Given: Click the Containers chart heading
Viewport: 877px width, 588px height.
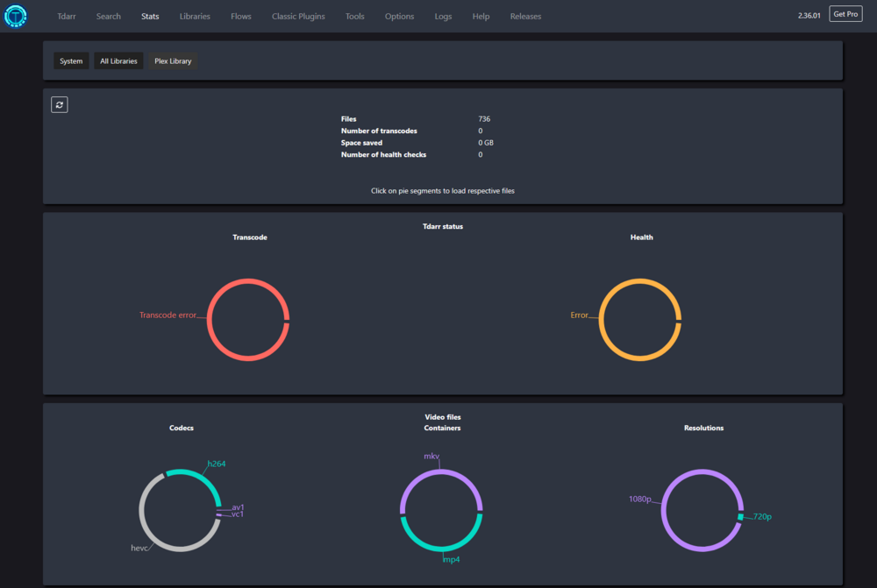Looking at the screenshot, I should click(442, 428).
